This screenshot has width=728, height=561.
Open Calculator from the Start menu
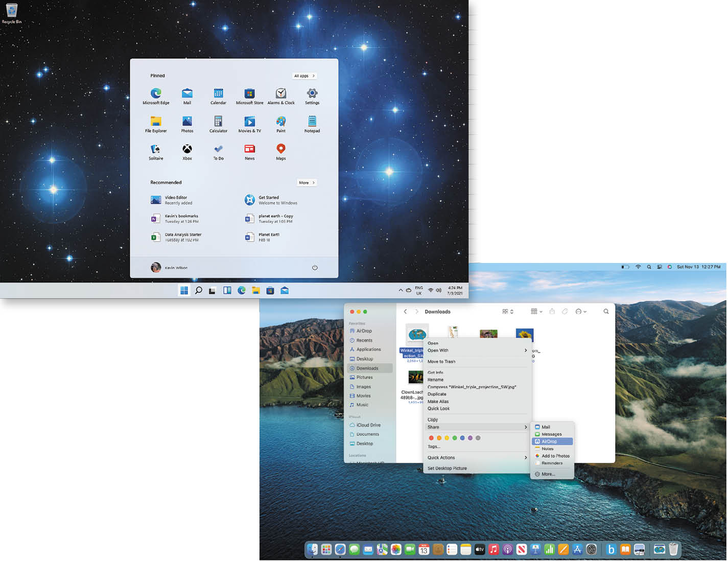[x=218, y=124]
